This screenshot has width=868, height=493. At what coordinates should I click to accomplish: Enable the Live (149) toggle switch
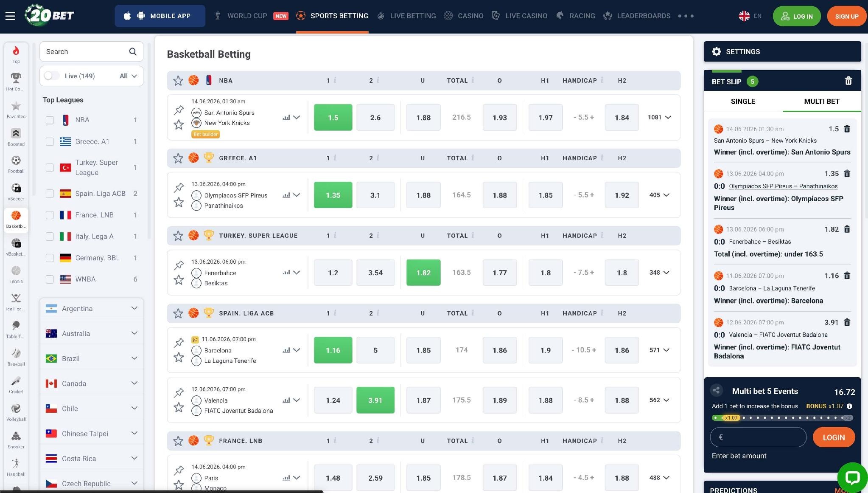(52, 76)
